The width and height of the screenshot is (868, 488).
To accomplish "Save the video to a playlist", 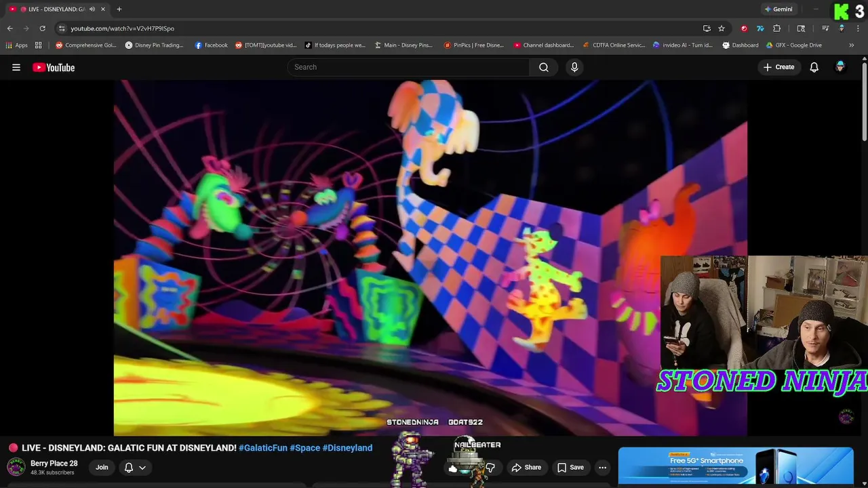I will click(570, 467).
